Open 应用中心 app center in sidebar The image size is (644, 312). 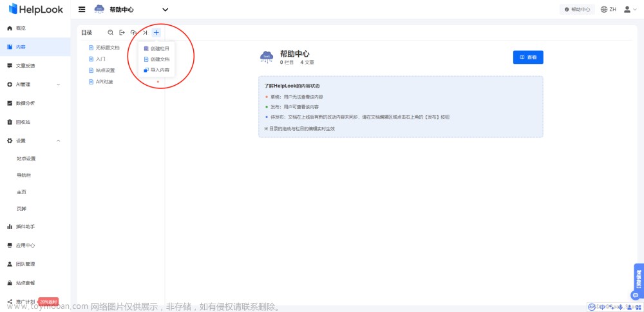pyautogui.click(x=26, y=246)
